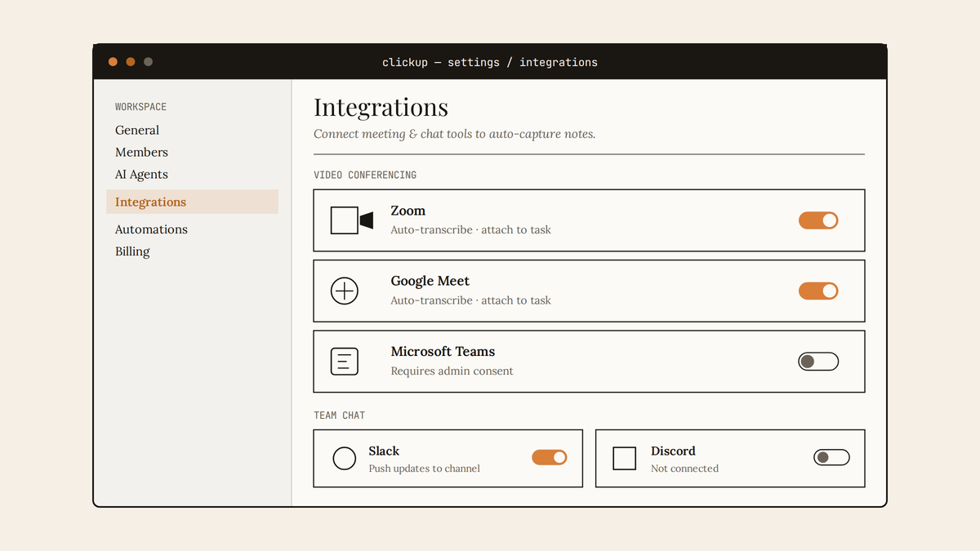Click Google Meet's auto-transcribe description
The width and height of the screenshot is (980, 551).
click(x=470, y=300)
